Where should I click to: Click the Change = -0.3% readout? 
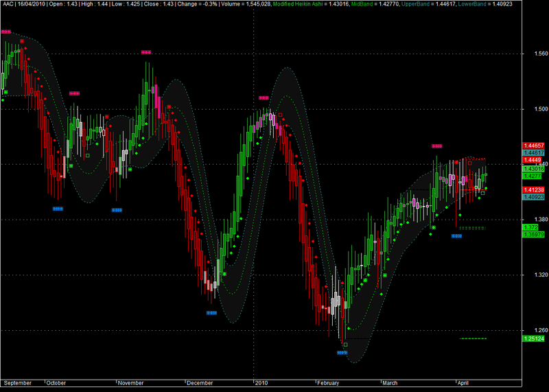[x=198, y=4]
